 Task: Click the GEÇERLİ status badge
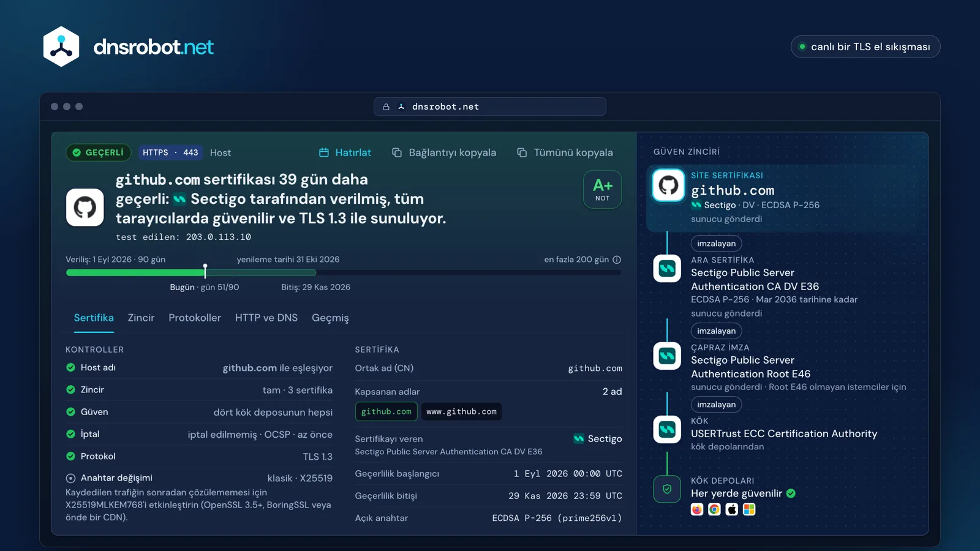coord(99,152)
